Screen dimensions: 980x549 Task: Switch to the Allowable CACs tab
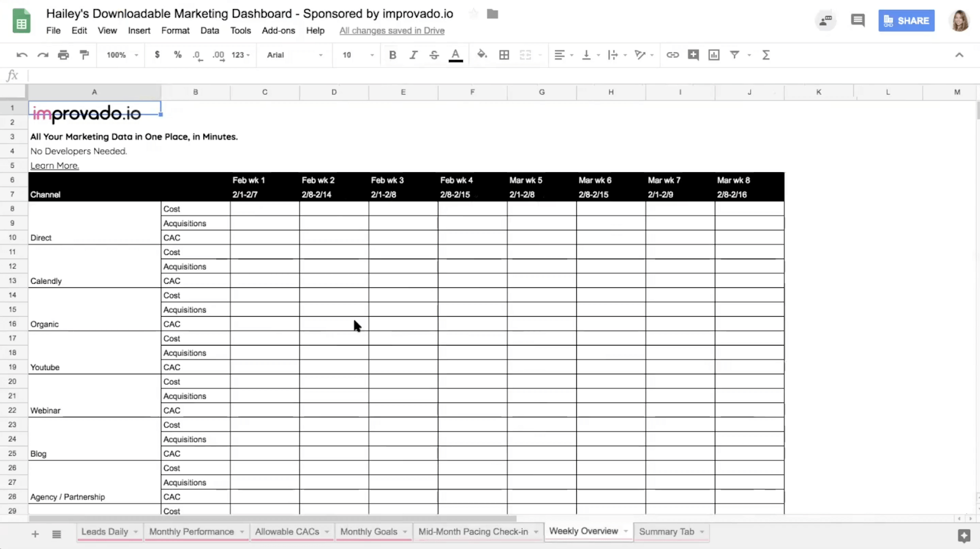click(x=287, y=532)
